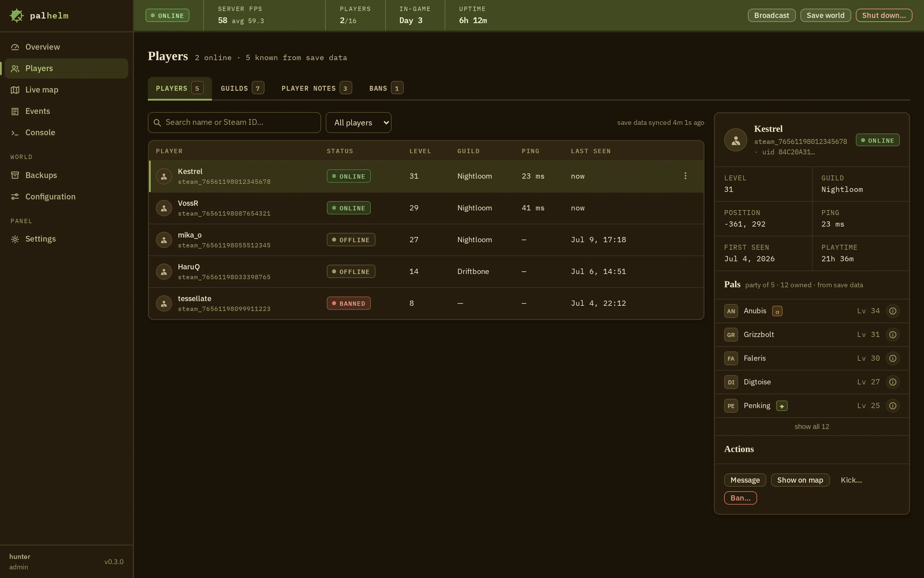This screenshot has width=924, height=578.
Task: Click the FA pal tile icon
Action: pos(731,359)
